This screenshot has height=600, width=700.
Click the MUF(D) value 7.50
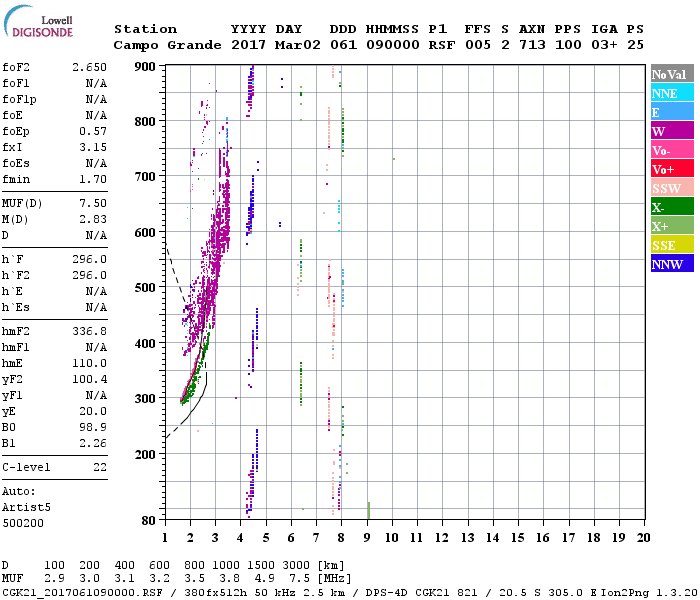[93, 203]
